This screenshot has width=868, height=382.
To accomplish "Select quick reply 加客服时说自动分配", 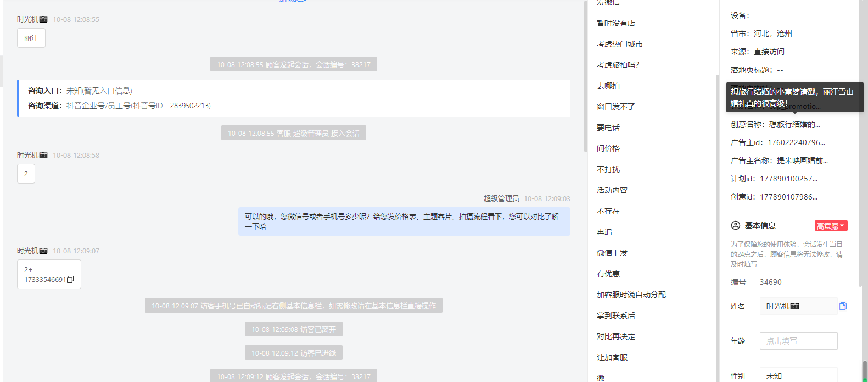I will (631, 295).
